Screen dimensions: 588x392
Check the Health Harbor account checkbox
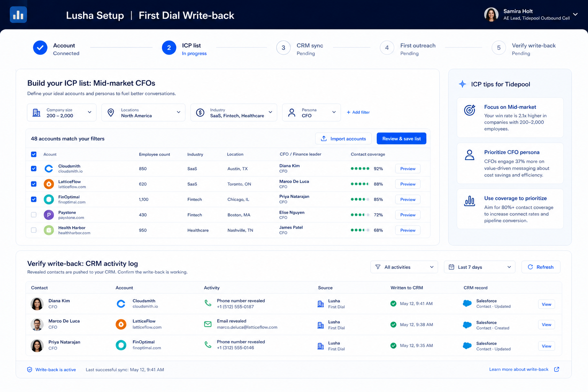(34, 230)
